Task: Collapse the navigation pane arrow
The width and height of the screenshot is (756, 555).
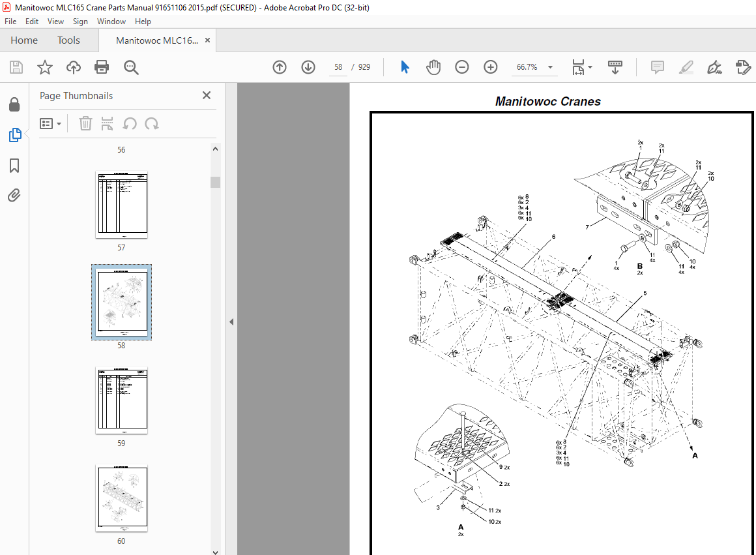Action: 231,322
